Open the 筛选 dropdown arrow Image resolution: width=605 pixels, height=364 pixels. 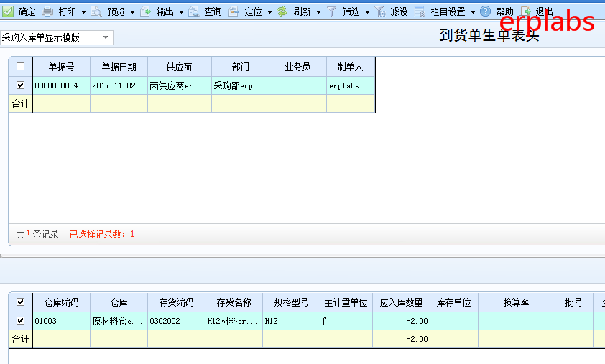(x=367, y=12)
